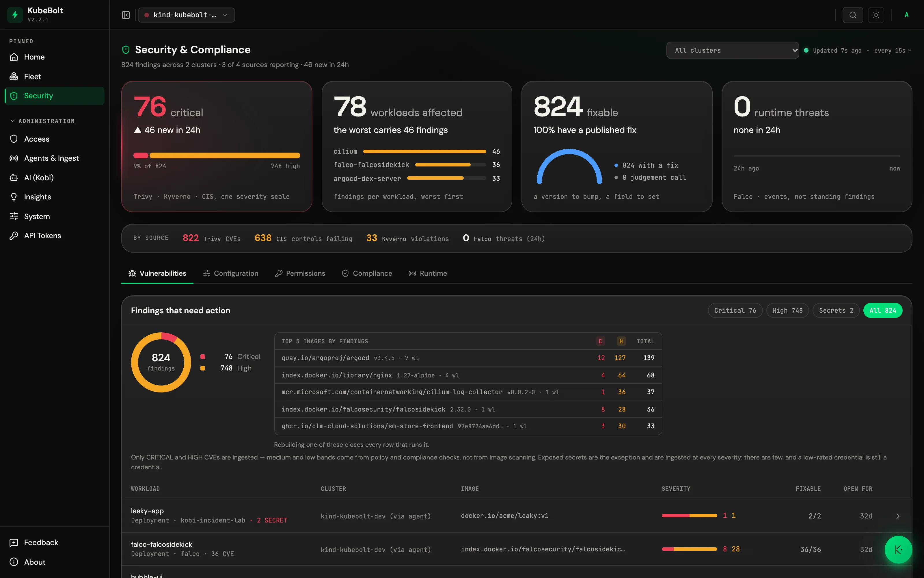Open Insights from the sidebar

(54, 197)
